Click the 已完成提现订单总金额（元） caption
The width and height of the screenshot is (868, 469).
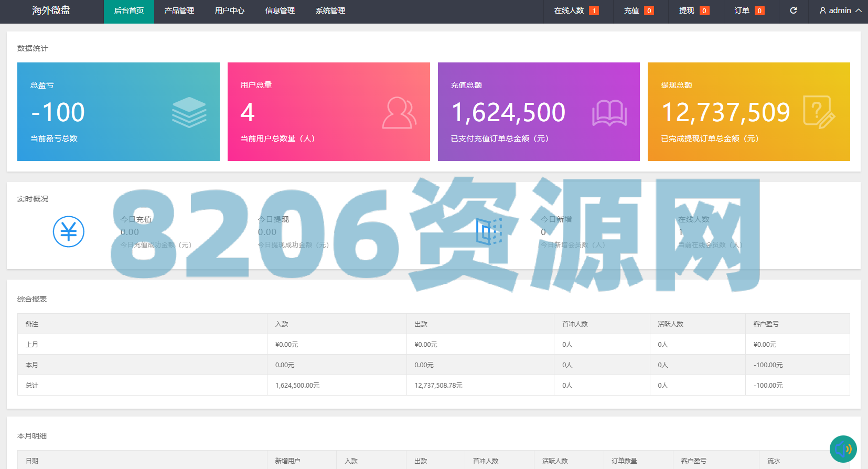coord(710,138)
